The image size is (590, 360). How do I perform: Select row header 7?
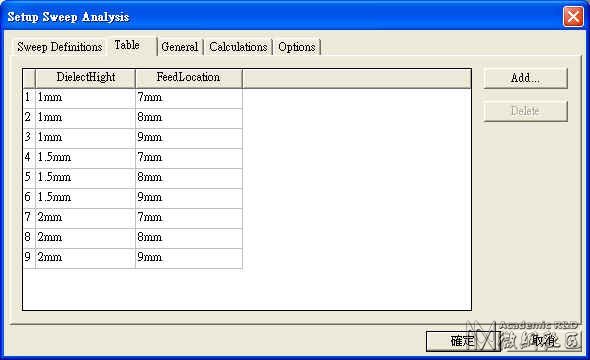point(29,218)
